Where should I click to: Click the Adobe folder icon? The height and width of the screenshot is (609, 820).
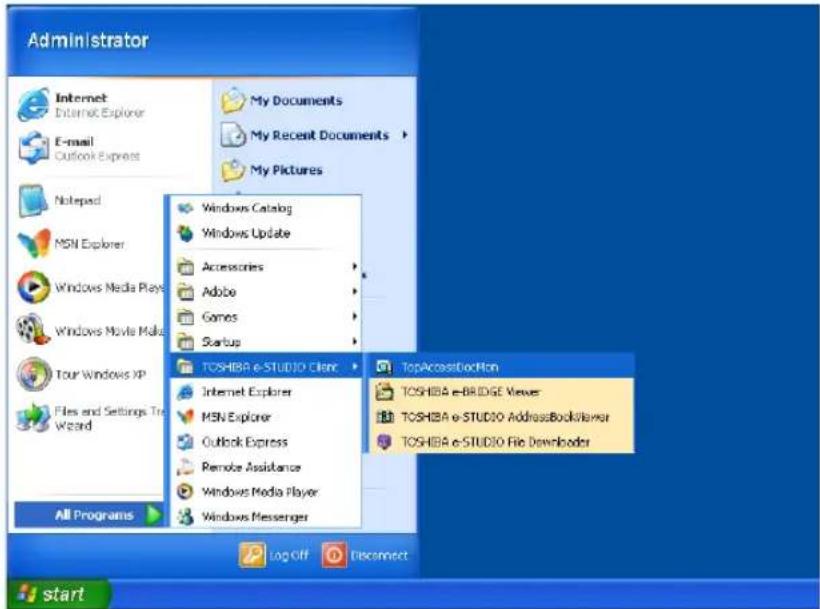point(185,292)
